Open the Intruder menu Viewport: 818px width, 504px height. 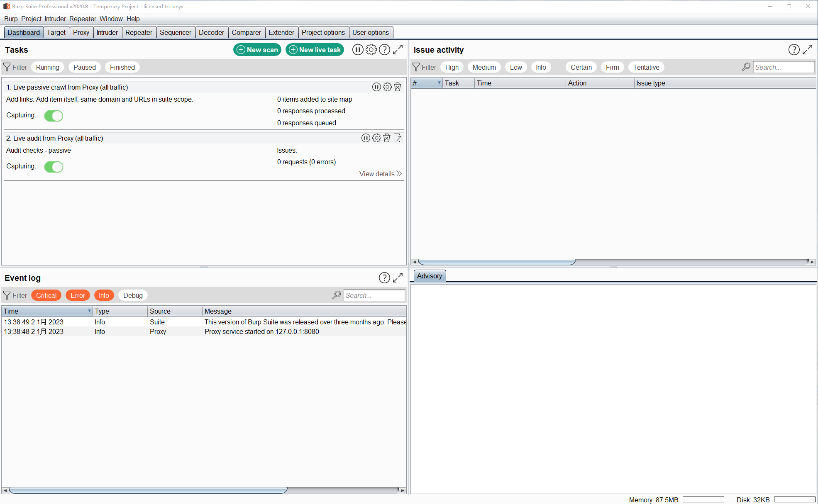(55, 19)
